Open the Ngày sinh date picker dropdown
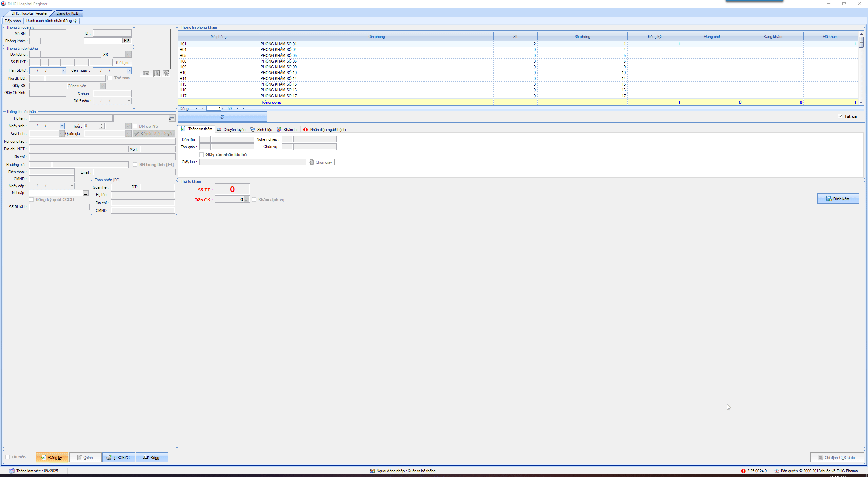The height and width of the screenshot is (477, 868). point(62,126)
